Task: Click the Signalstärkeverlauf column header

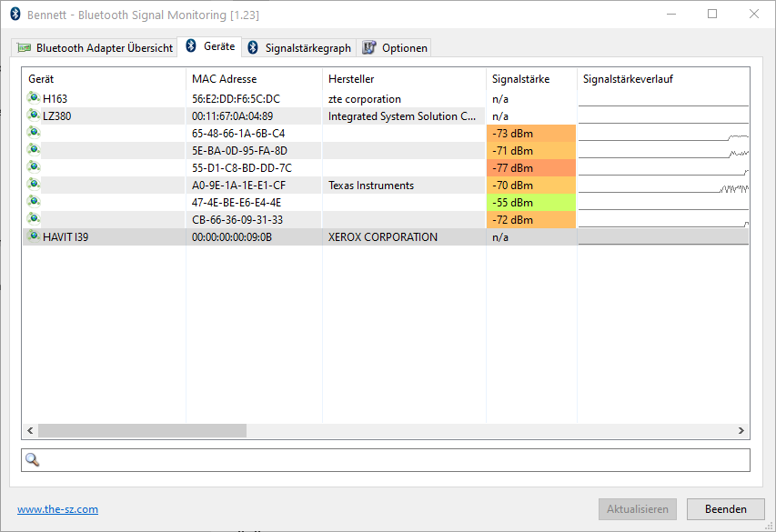Action: (663, 79)
